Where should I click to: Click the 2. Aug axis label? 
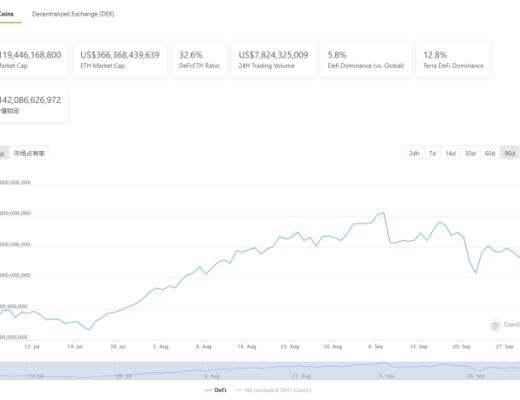point(161,347)
